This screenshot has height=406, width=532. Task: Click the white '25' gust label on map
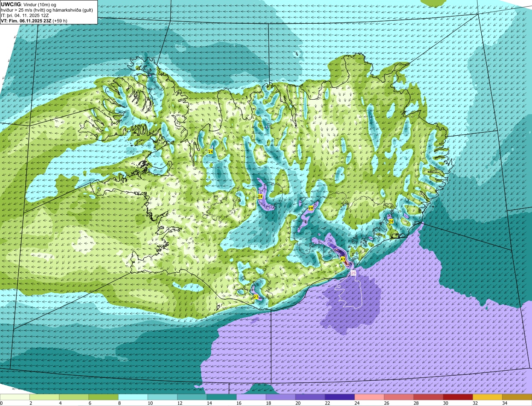tap(353, 273)
